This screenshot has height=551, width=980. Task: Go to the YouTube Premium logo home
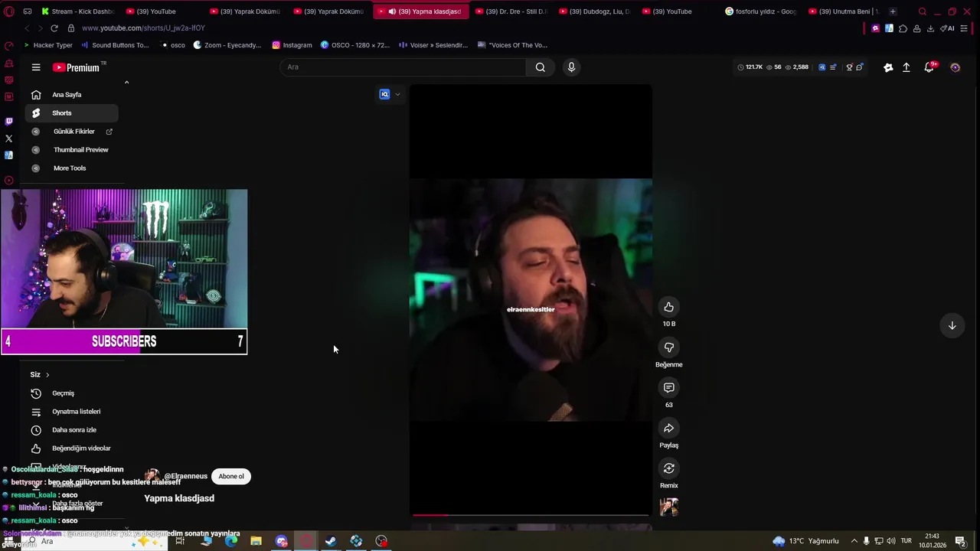[x=76, y=67]
